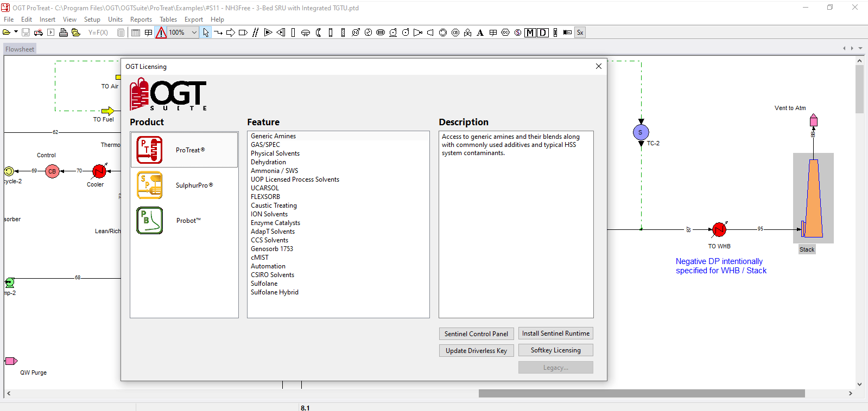Click the 'M' block toolbar icon
868x411 pixels.
530,33
